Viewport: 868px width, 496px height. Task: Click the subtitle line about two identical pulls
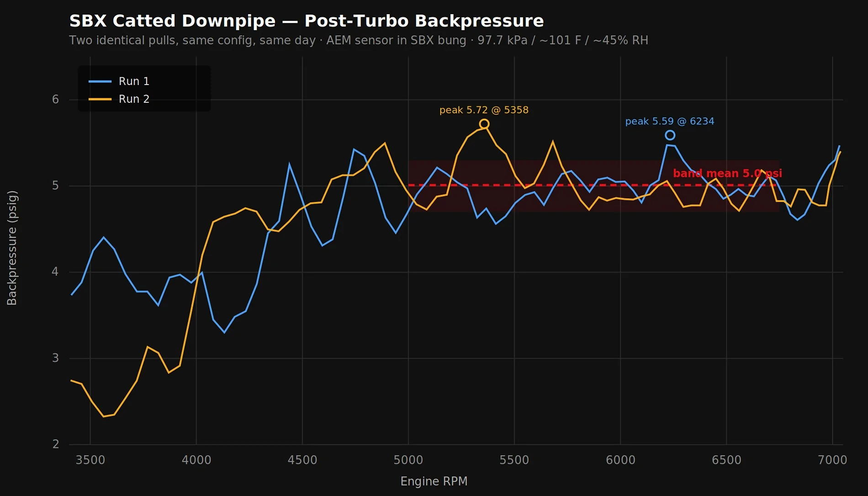click(x=359, y=40)
